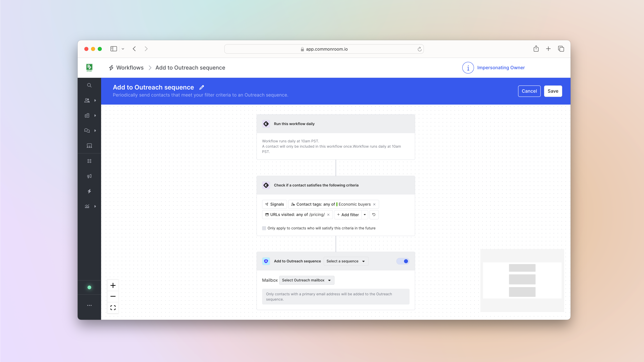The height and width of the screenshot is (362, 644).
Task: Click the fit-to-screen canvas icon
Action: pyautogui.click(x=113, y=308)
